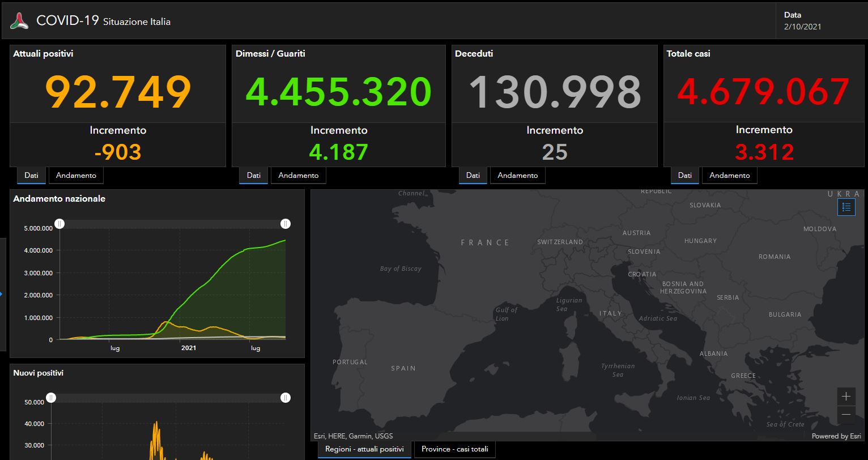The height and width of the screenshot is (460, 868).
Task: Click left range handle of Andamento nazionale chart
Action: pos(59,224)
